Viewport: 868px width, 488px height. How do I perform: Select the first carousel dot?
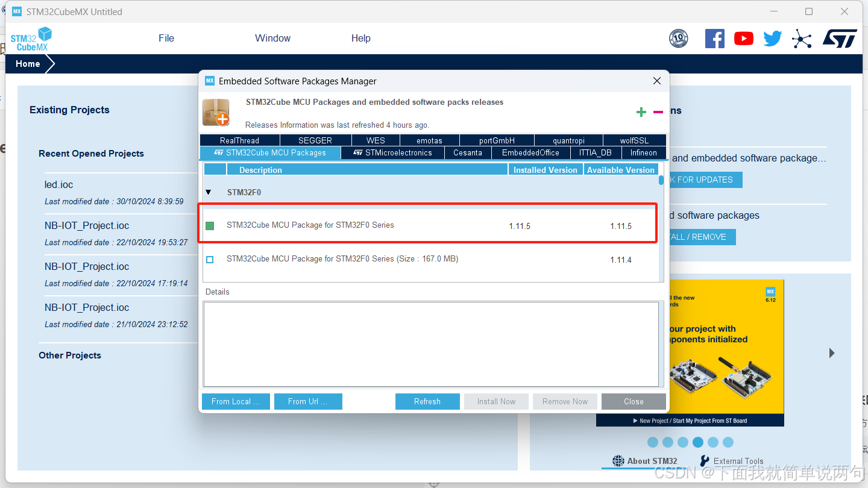pos(653,442)
